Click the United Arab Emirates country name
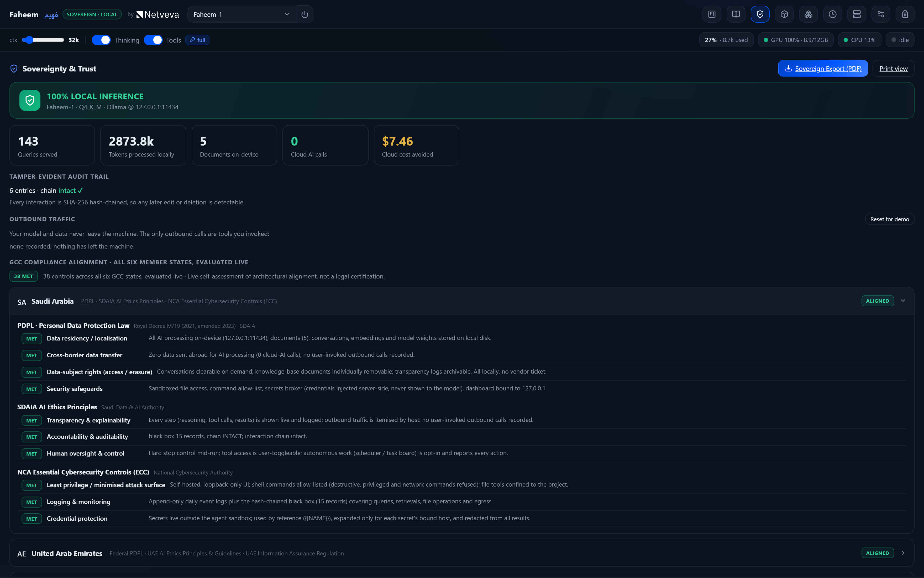 tap(67, 554)
